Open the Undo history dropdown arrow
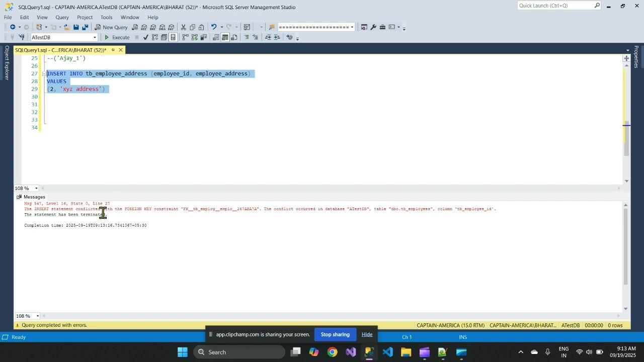This screenshot has height=362, width=644. pyautogui.click(x=221, y=27)
